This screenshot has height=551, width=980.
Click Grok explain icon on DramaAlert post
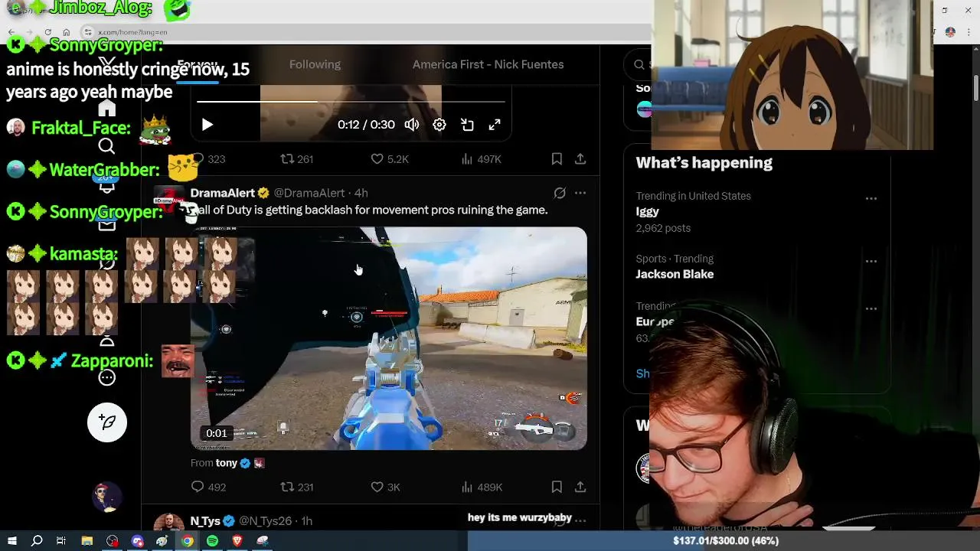point(560,193)
